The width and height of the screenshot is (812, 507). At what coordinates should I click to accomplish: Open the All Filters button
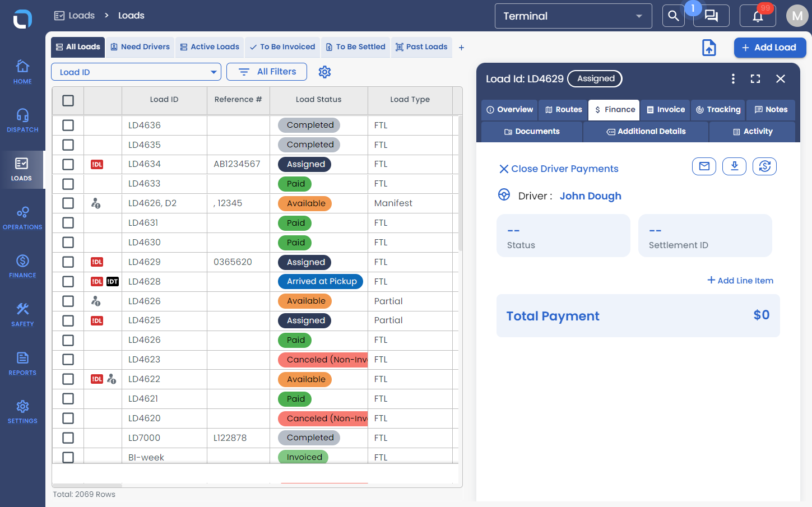tap(267, 72)
